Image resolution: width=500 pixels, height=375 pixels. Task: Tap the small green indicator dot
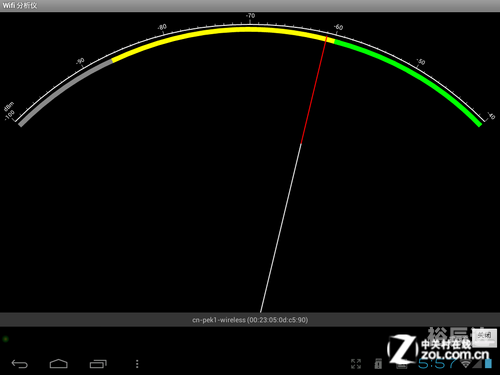click(x=5, y=339)
